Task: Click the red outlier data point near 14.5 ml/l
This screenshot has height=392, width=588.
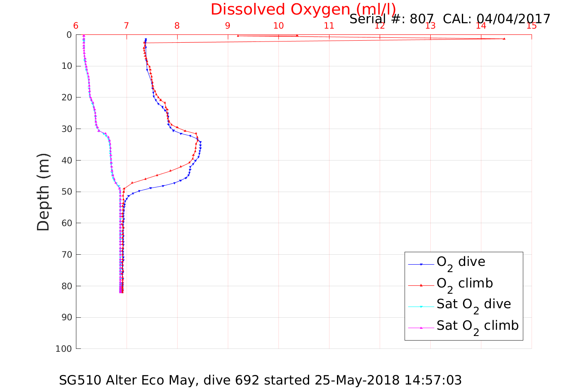Action: (504, 39)
